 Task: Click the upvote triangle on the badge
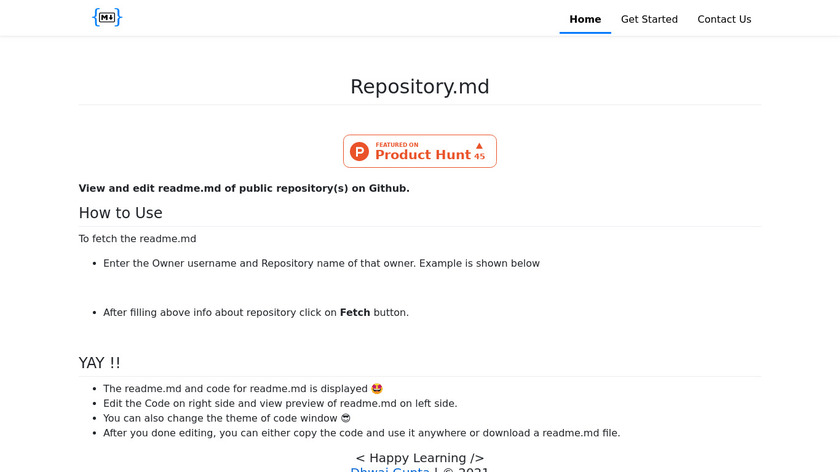(x=479, y=146)
